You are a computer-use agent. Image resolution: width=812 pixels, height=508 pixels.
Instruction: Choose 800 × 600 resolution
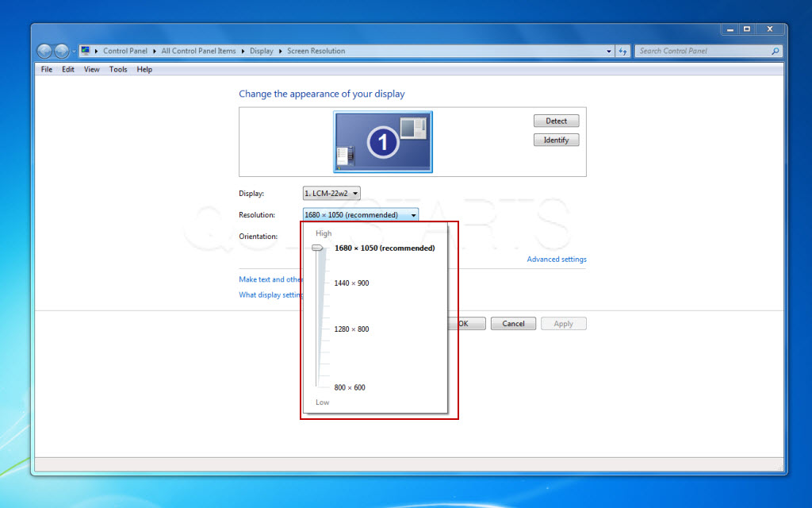350,387
